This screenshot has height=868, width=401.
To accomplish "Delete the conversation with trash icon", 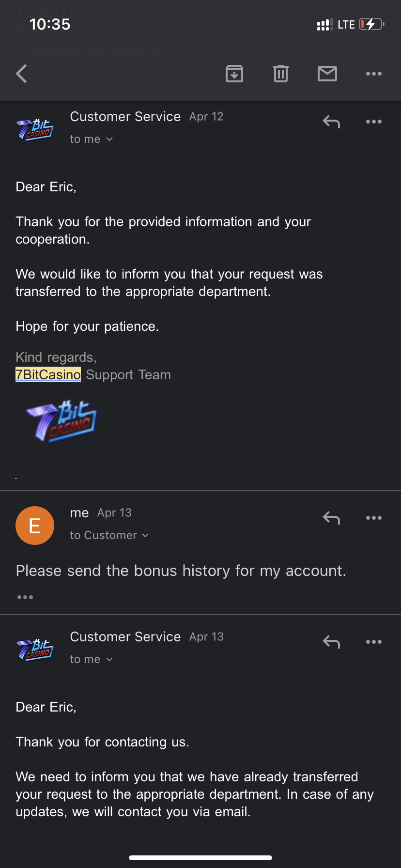I will 281,74.
